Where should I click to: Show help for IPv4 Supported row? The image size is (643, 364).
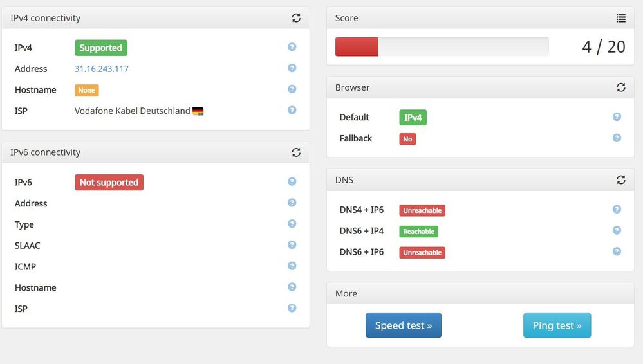[x=292, y=47]
